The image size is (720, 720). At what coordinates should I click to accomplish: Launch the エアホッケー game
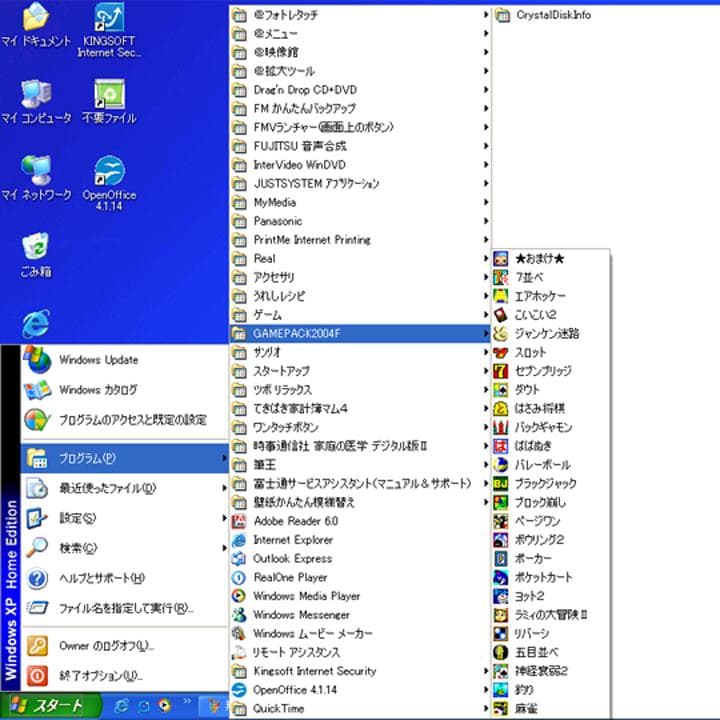pos(551,296)
